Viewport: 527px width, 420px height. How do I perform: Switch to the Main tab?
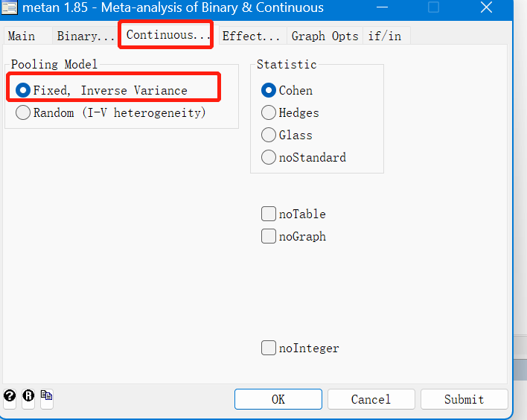[x=22, y=36]
